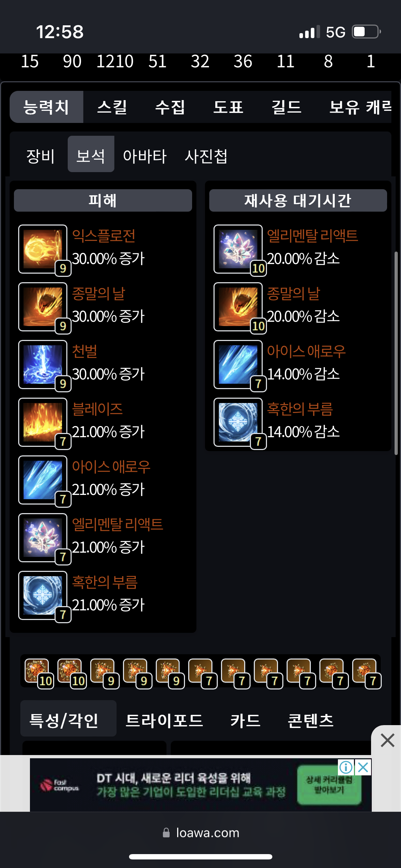Image resolution: width=401 pixels, height=868 pixels.
Task: Click the vertical scrollbar on the right
Action: (x=396, y=353)
